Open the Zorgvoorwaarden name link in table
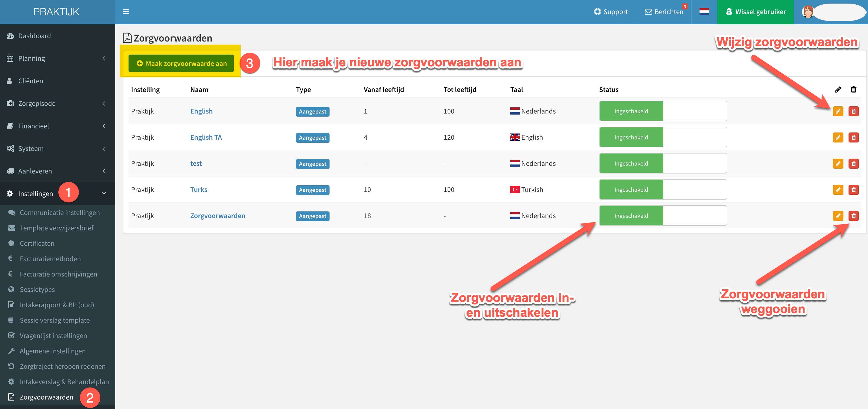This screenshot has width=868, height=409. pyautogui.click(x=218, y=216)
